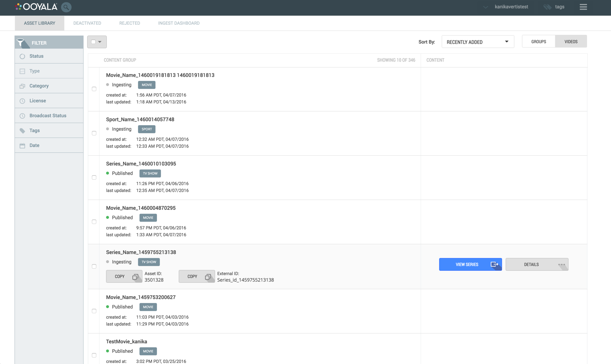The width and height of the screenshot is (611, 364).
Task: Open the Sort By Recently Added dropdown
Action: (478, 42)
